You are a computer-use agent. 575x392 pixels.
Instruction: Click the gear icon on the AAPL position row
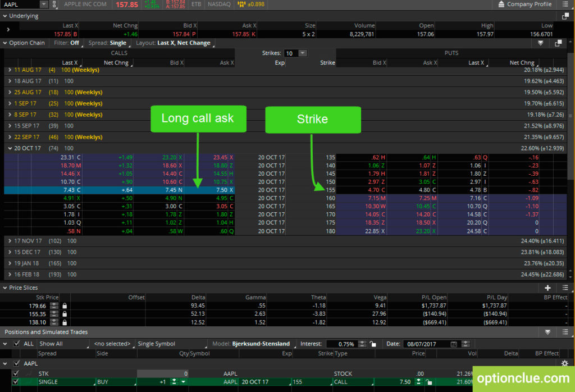coord(565,363)
